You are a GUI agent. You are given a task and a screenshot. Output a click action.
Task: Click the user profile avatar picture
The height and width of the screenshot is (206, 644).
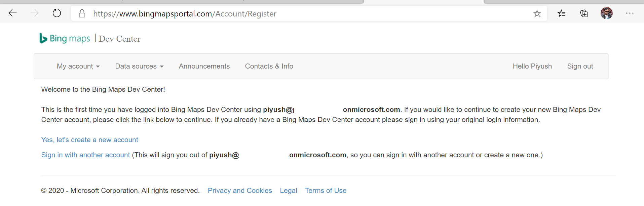pos(606,13)
